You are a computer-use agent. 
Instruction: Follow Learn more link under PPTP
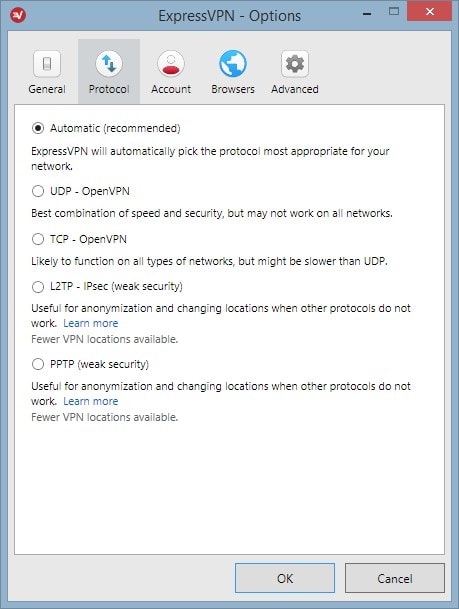point(90,401)
